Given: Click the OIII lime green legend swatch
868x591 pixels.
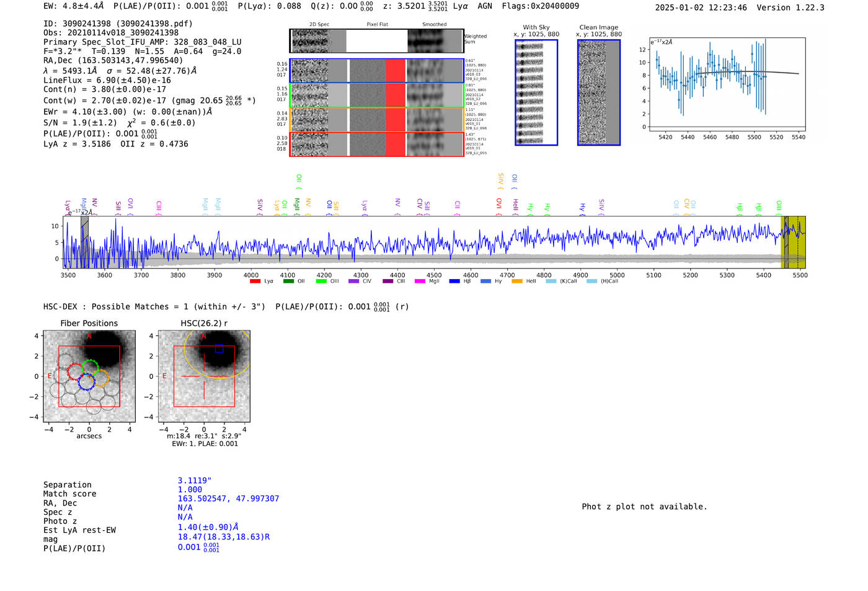Looking at the screenshot, I should coord(321,282).
